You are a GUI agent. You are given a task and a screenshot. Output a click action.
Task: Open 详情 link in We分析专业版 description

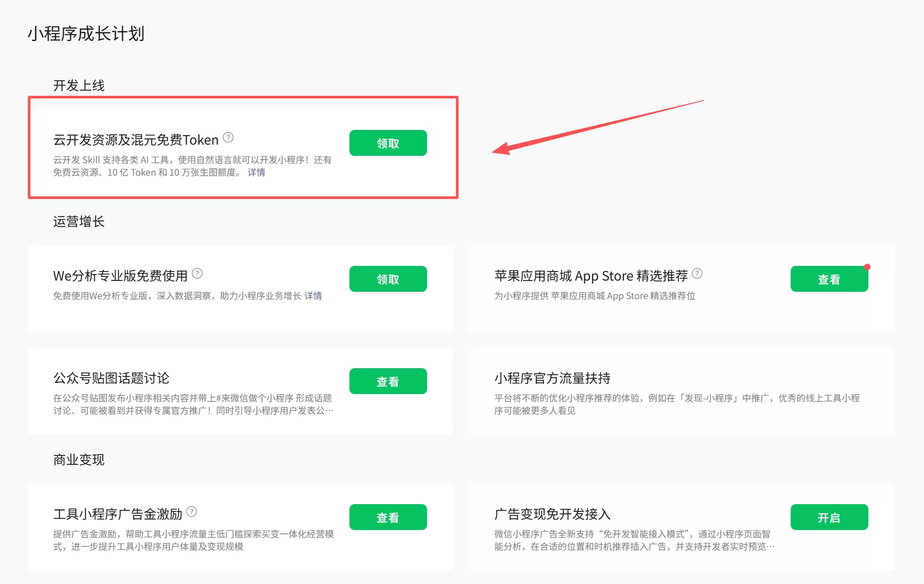pos(313,296)
